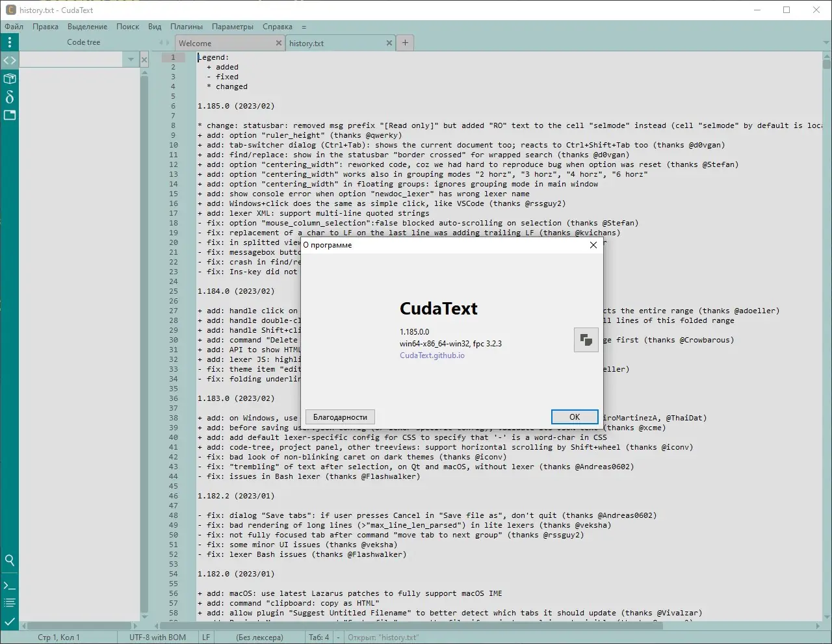Open the Console panel icon
Screen dimensions: 832x644
pos(10,586)
